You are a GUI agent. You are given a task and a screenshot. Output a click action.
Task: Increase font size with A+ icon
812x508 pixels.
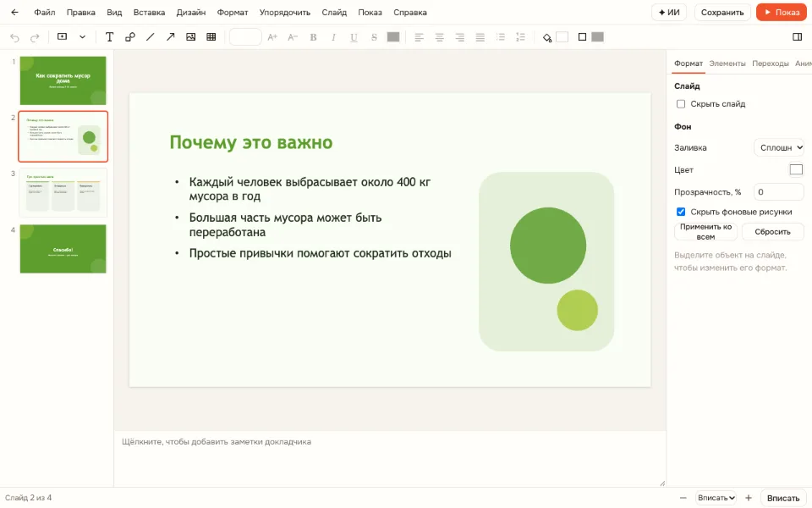pos(272,36)
